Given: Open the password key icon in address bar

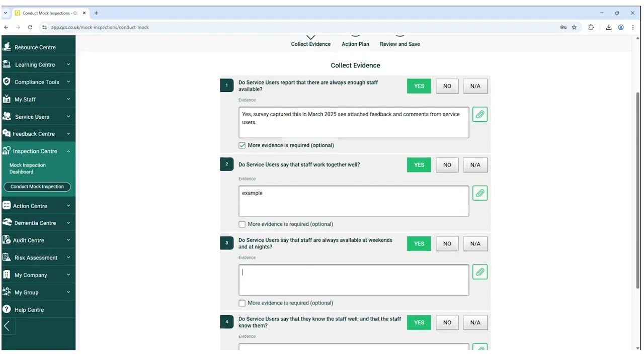Looking at the screenshot, I should click(563, 27).
